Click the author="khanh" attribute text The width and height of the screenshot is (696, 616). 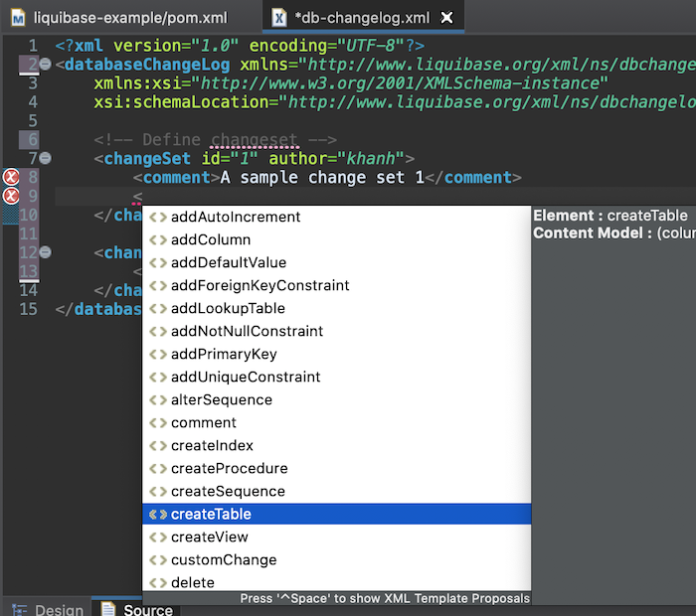(336, 158)
